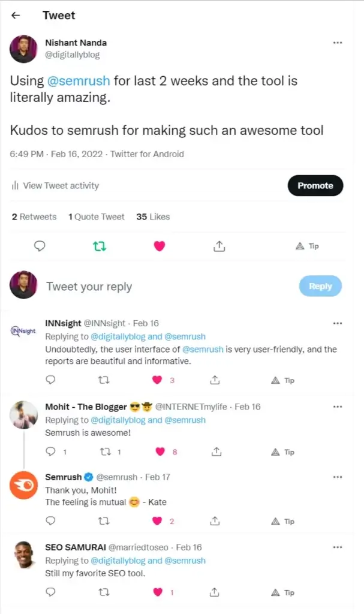Screen dimensions: 364x614
Task: Open the share icon on the main tweet
Action: (x=219, y=246)
